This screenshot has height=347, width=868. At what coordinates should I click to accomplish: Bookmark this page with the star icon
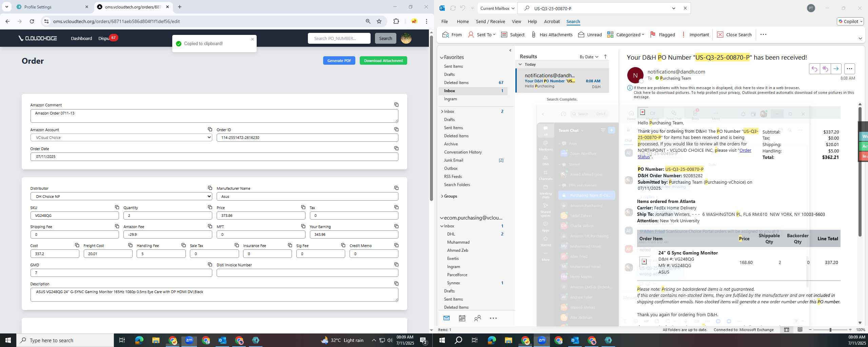(x=379, y=21)
